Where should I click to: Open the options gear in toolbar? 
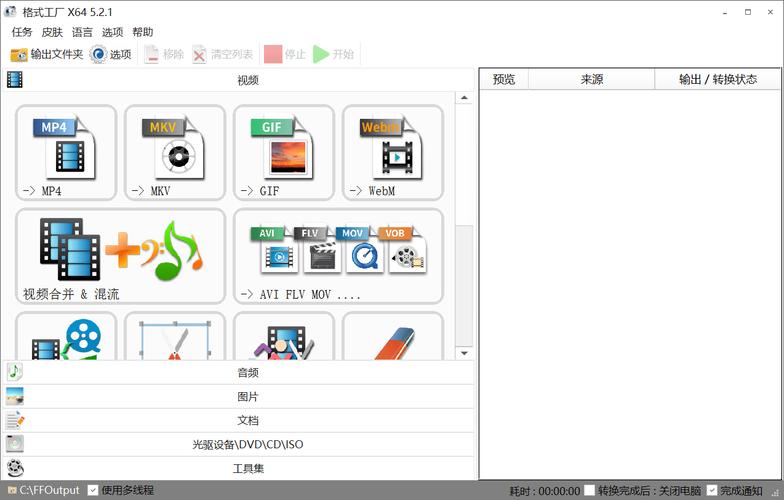[98, 54]
